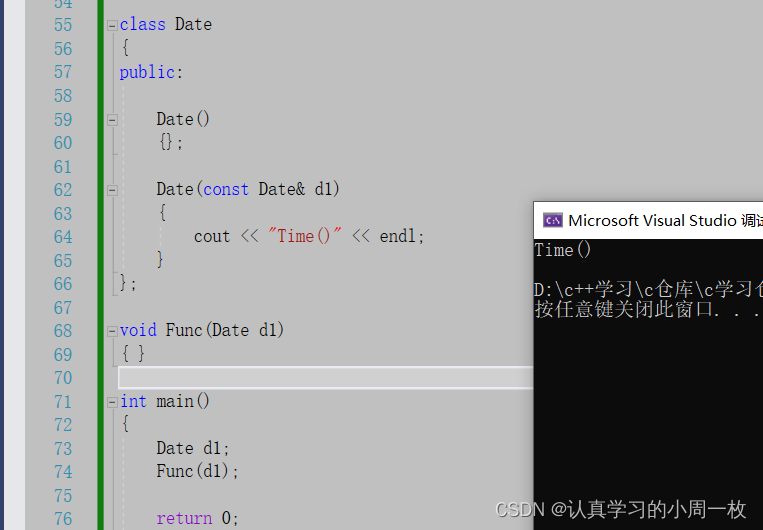The image size is (763, 530).
Task: Click the "按任意键关闭此窗口" console message
Action: coord(623,310)
